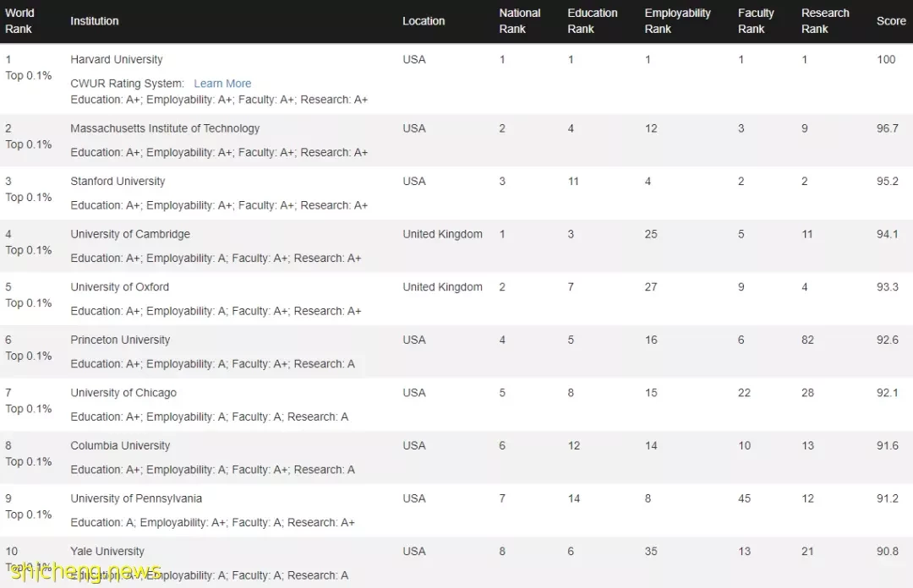Click Oxford's employability rank 27
913x588 pixels.
(x=651, y=287)
